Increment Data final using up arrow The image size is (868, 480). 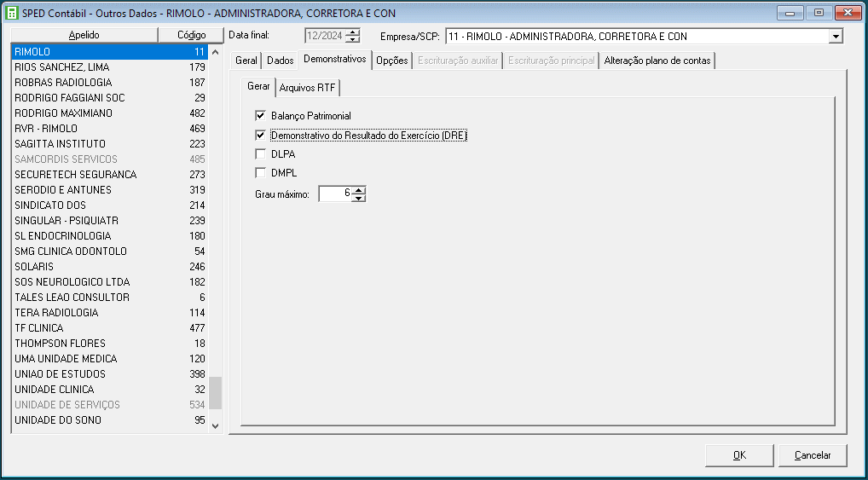tap(353, 32)
